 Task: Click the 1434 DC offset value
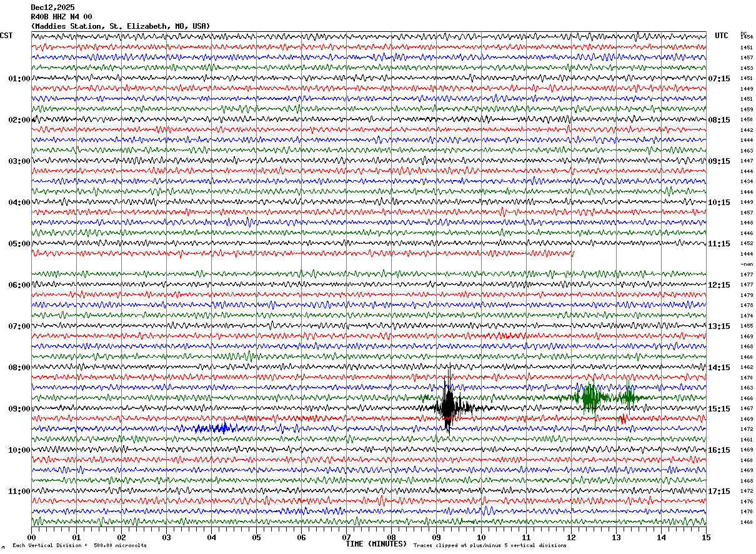(x=747, y=182)
